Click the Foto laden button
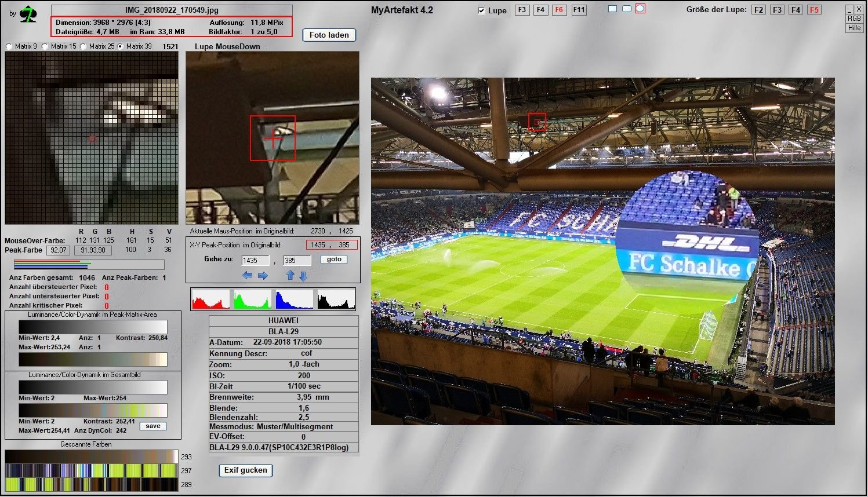The height and width of the screenshot is (497, 868). tap(329, 35)
